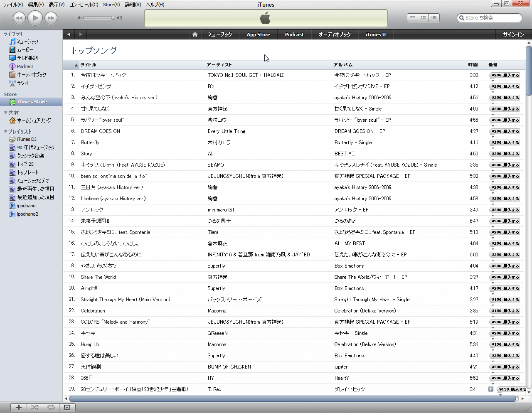Click the add playlist plus button

(x=19, y=407)
